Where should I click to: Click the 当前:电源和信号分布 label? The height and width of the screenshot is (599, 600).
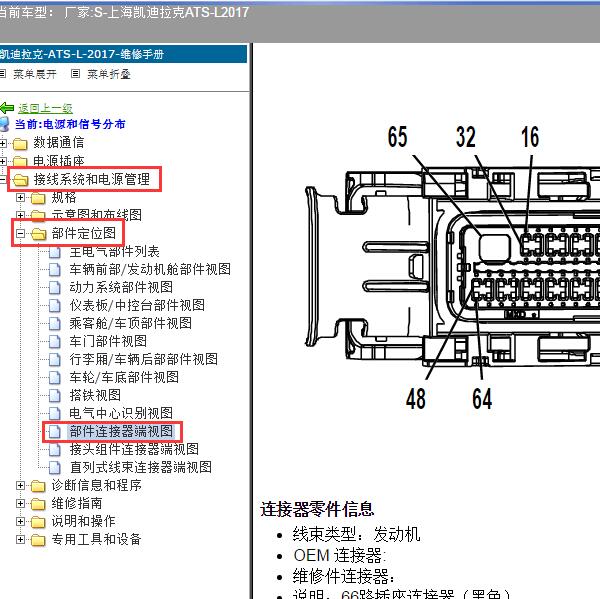click(70, 124)
